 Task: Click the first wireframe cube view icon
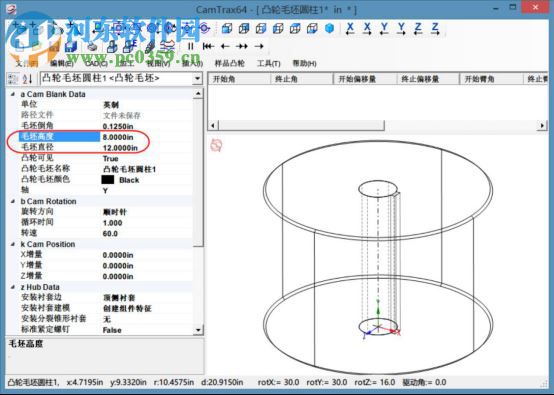226,28
